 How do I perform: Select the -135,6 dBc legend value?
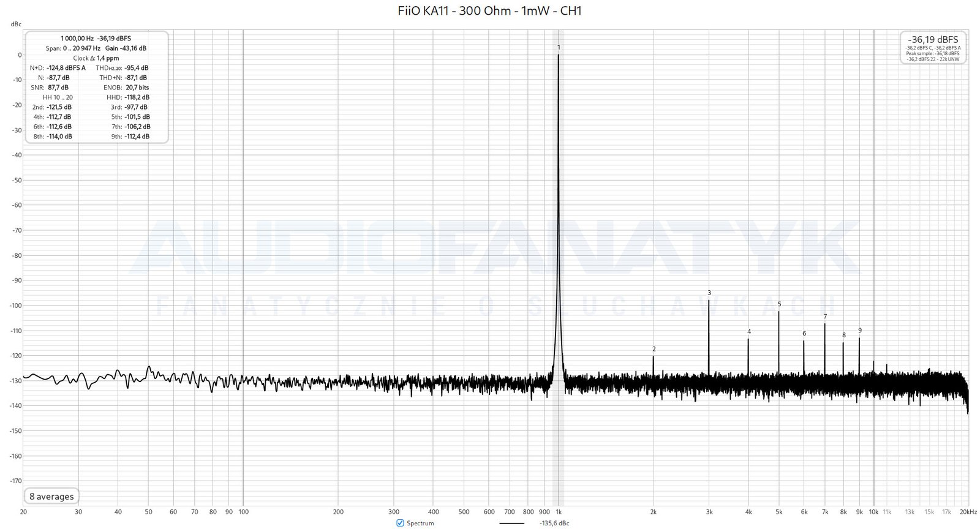554,523
